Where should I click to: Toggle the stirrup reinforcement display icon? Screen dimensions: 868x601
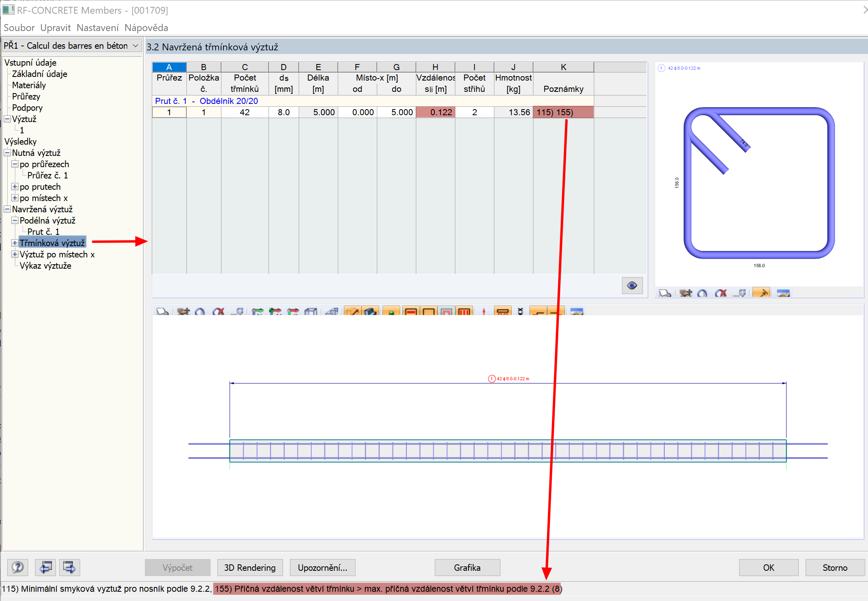pos(464,311)
